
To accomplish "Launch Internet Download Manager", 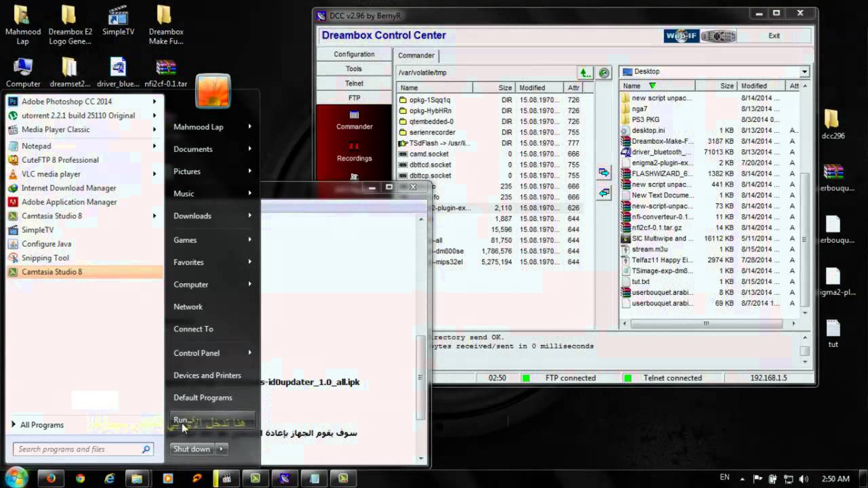I will [68, 188].
